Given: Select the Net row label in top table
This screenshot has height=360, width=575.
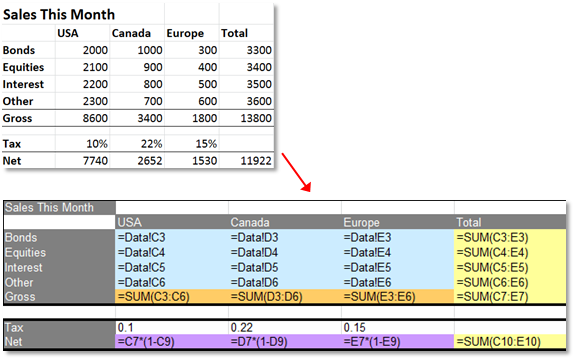Looking at the screenshot, I should point(12,161).
